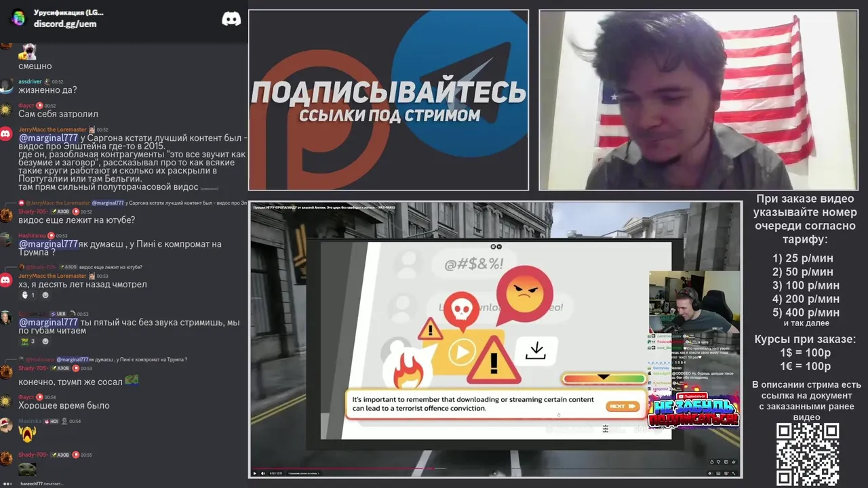Click the colored gauge meter above the NEXT button
The height and width of the screenshot is (488, 868).
point(604,379)
